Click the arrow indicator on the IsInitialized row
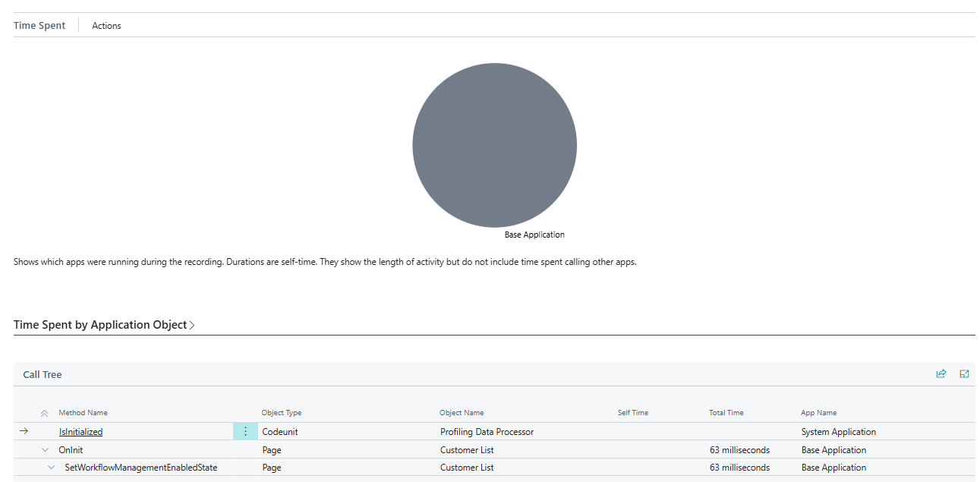Image resolution: width=980 pixels, height=482 pixels. pyautogui.click(x=24, y=430)
